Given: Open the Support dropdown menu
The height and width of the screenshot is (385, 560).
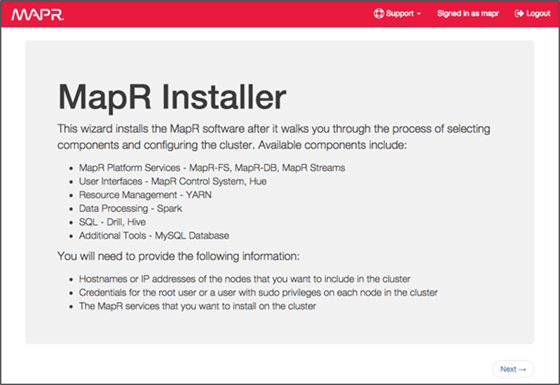Looking at the screenshot, I should 397,14.
